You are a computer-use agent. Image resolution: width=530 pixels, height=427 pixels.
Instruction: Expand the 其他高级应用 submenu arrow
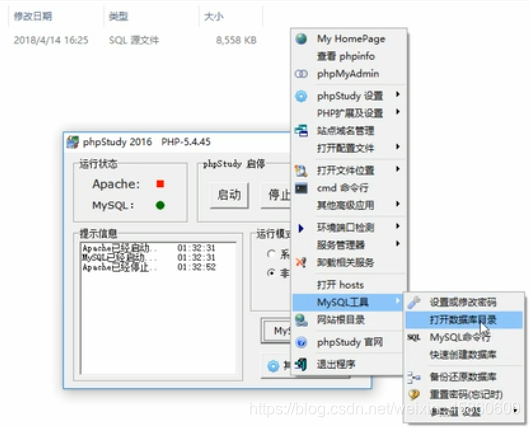tap(398, 204)
